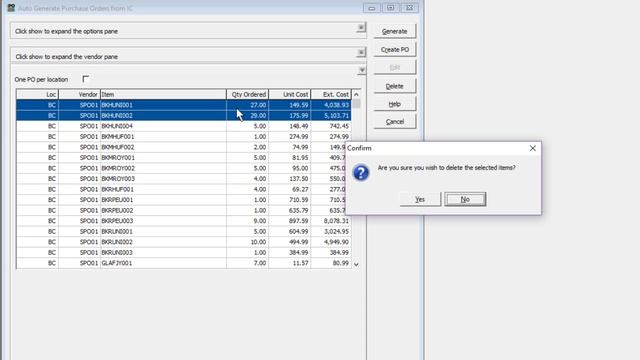Click the Ext. Cost column header

coord(331,94)
